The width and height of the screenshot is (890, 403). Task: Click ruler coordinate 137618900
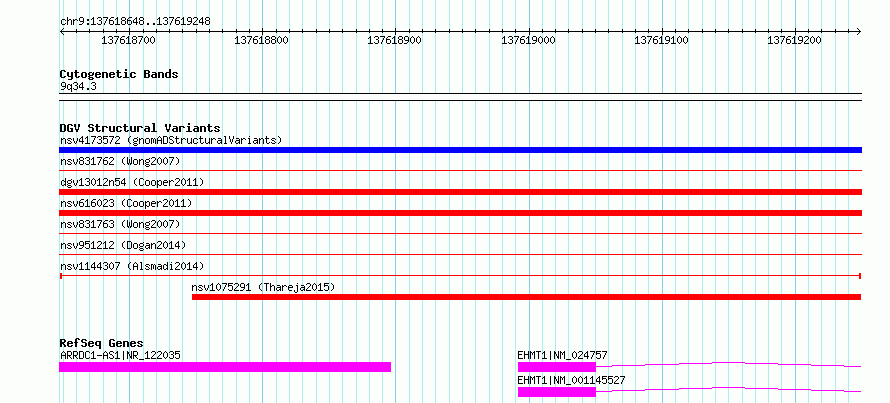coord(394,40)
